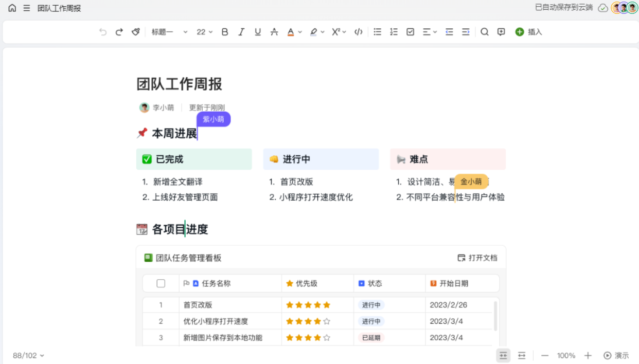The width and height of the screenshot is (639, 364).
Task: Expand the highlight color arrow
Action: click(x=323, y=32)
